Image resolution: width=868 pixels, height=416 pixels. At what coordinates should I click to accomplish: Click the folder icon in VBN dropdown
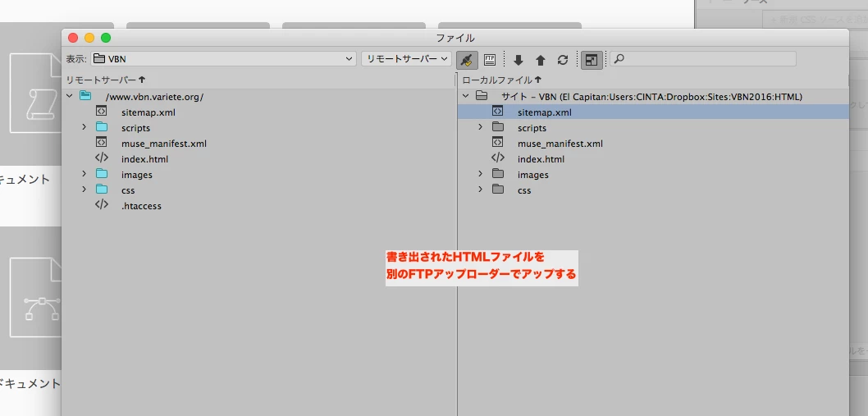click(x=98, y=59)
